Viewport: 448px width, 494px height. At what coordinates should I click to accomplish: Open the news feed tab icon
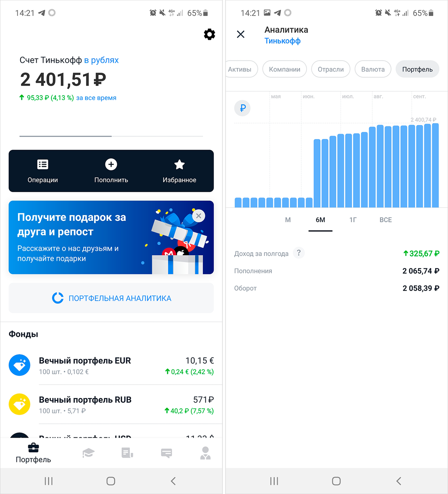click(x=127, y=453)
